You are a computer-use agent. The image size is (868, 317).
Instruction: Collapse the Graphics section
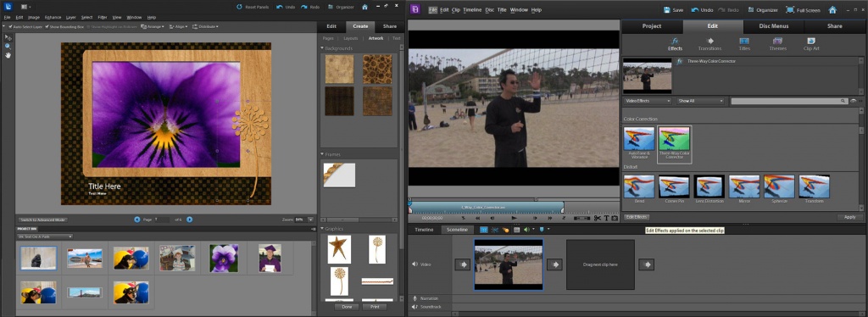pyautogui.click(x=322, y=229)
